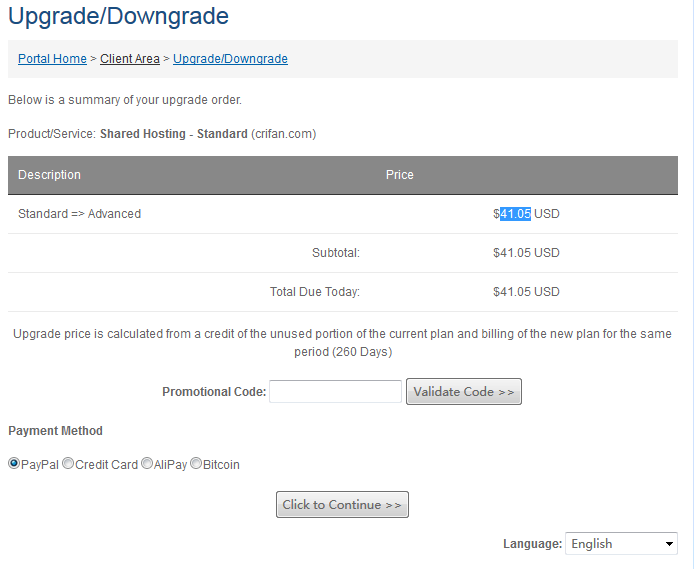Viewport: 694px width, 569px height.
Task: Choose the Credit Card radio button
Action: 68,464
